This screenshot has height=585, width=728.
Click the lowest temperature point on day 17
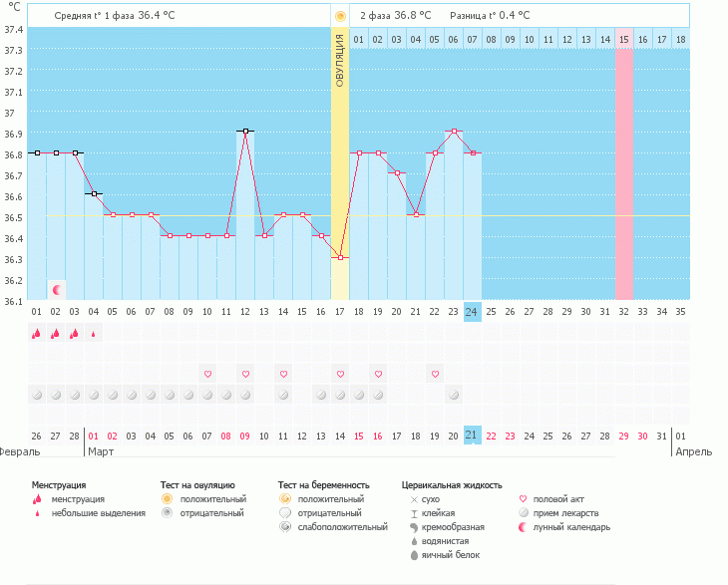340,257
